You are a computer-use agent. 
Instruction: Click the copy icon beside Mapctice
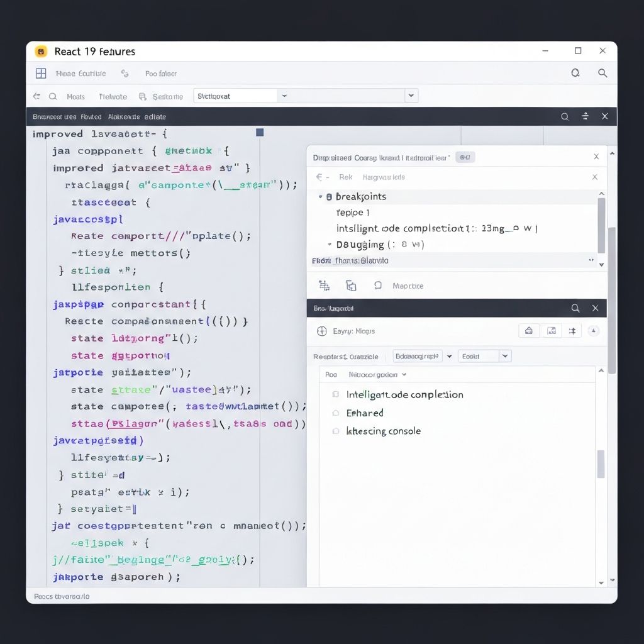coord(351,286)
